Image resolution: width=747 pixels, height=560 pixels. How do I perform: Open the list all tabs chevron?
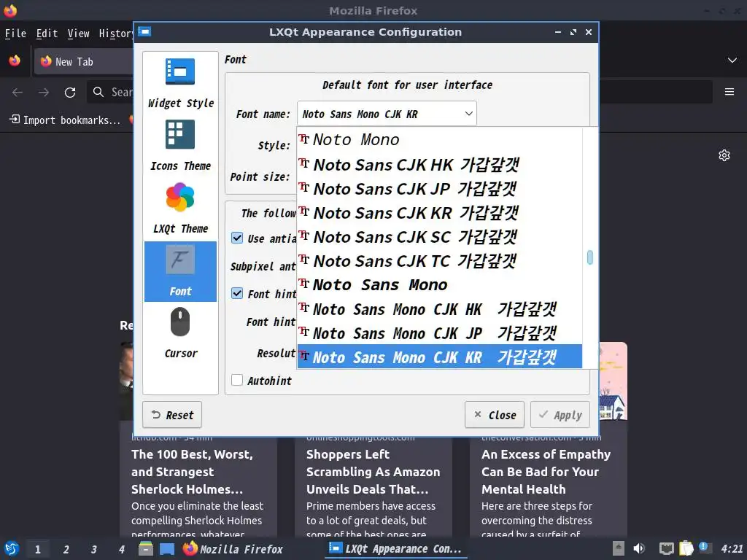point(732,60)
